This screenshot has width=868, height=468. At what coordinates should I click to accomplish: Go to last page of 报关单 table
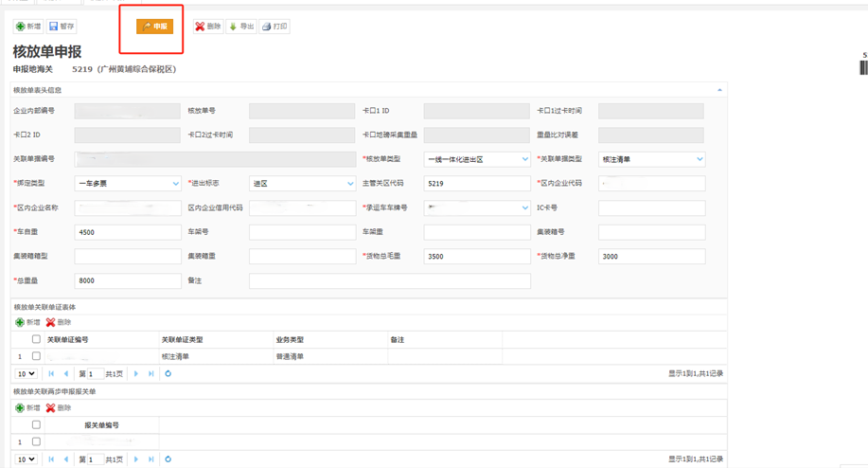coord(151,459)
